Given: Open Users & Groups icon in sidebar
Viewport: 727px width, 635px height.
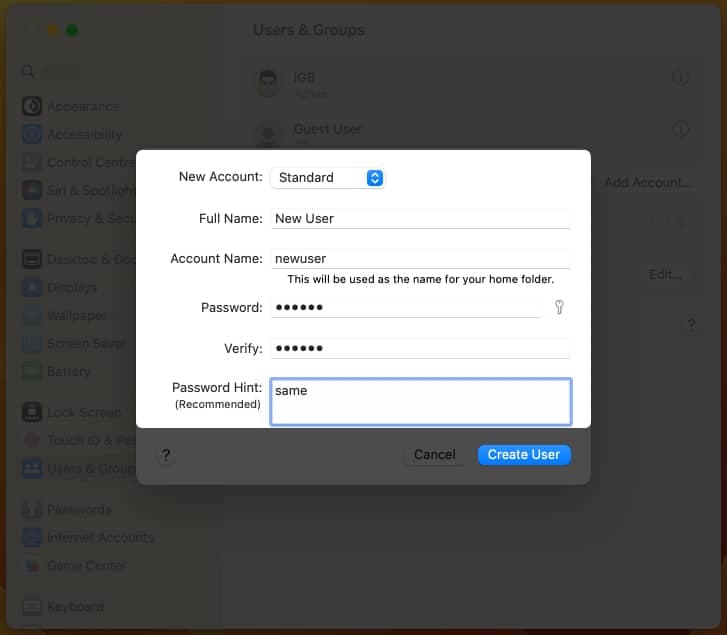Looking at the screenshot, I should coord(32,468).
